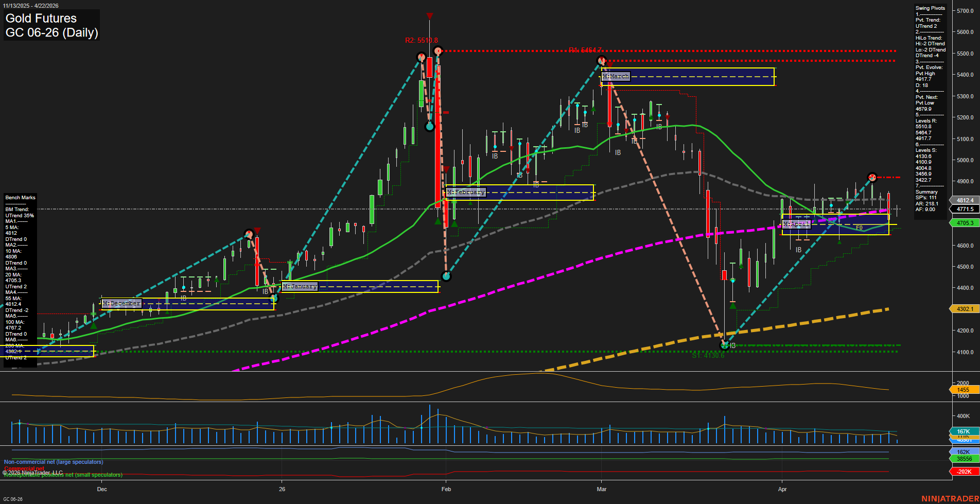Screen dimensions: 980x504
Task: Click the swing pivot circle at the March high
Action: [601, 60]
